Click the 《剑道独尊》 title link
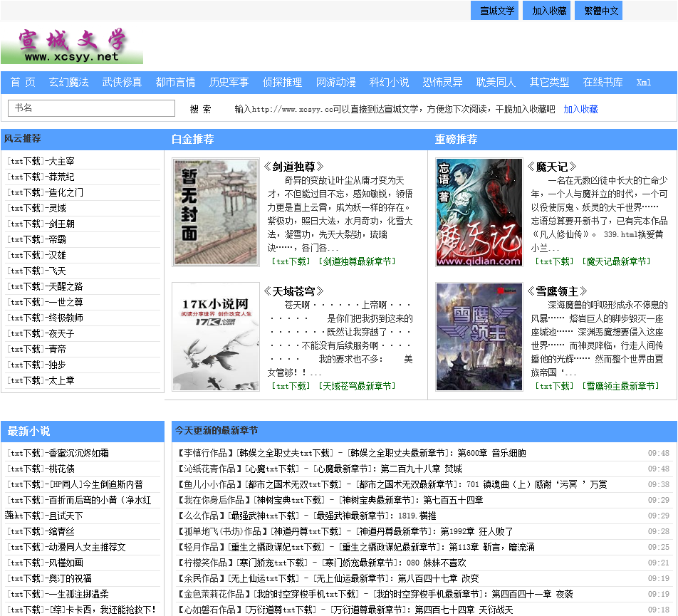Viewport: 678px width, 616px height. coord(294,167)
